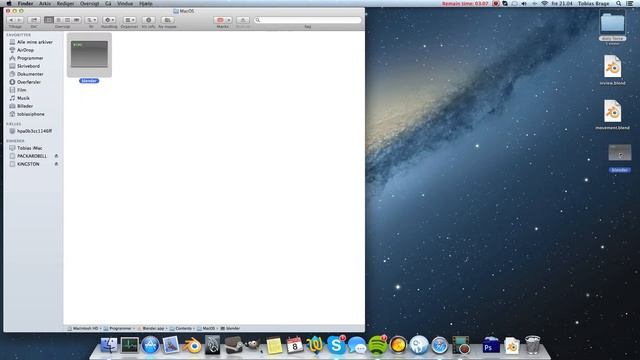Open the Arrange (Organiser) dropdown
640x360 pixels.
[129, 20]
